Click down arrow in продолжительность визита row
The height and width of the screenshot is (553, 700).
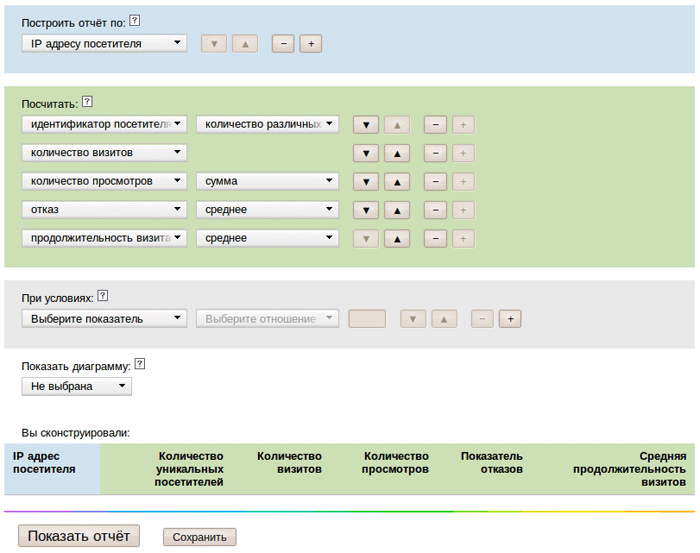(366, 239)
